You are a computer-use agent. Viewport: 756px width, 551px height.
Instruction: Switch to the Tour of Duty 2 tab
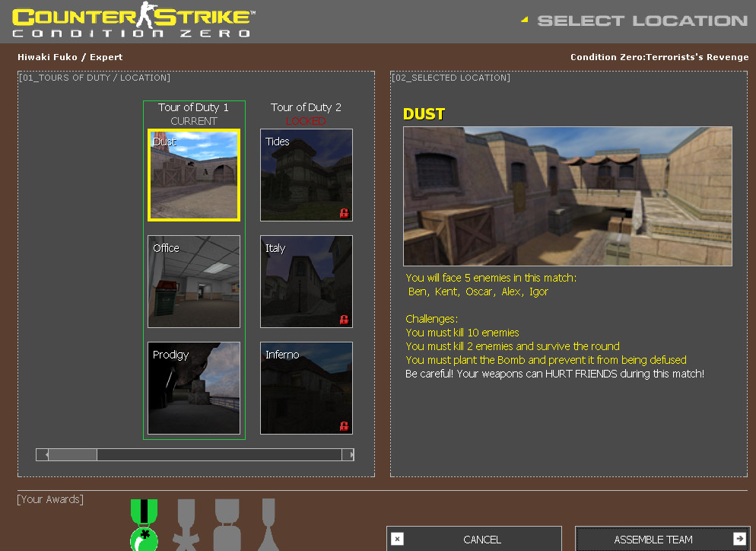(306, 107)
